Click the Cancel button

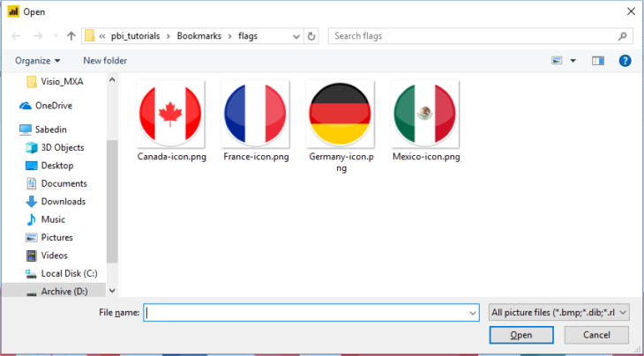pyautogui.click(x=596, y=335)
